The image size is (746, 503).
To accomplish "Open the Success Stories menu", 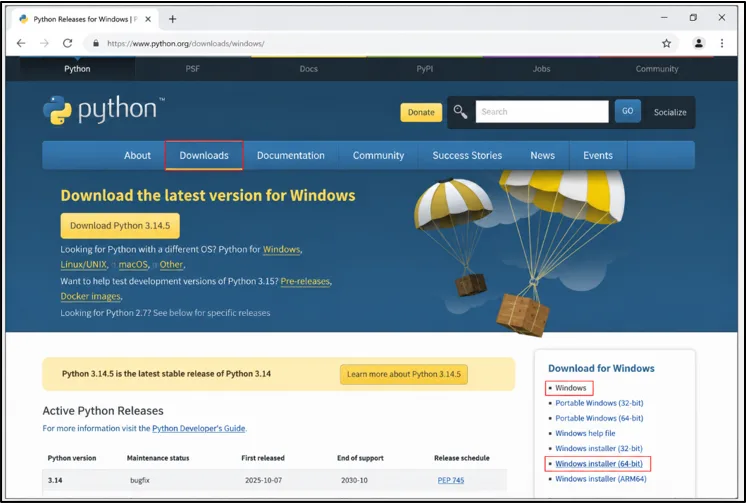I will coord(467,156).
